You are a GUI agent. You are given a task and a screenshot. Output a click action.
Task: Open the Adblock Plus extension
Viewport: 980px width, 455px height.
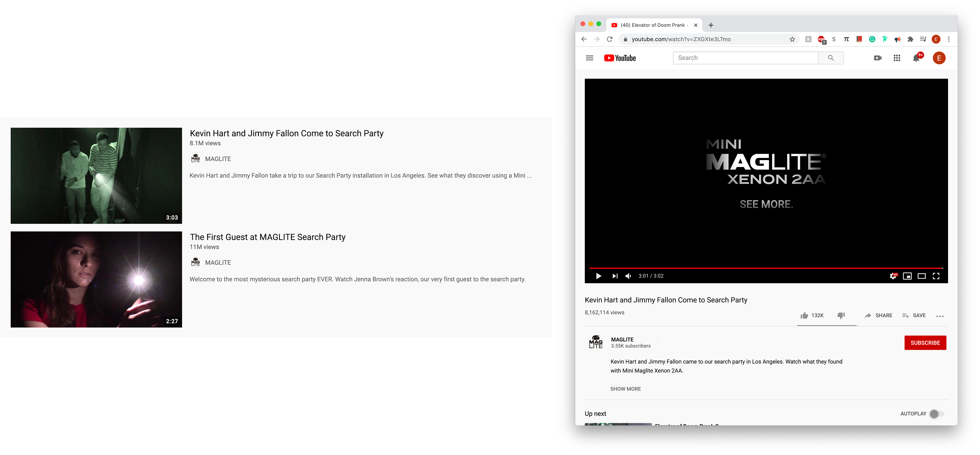[821, 39]
